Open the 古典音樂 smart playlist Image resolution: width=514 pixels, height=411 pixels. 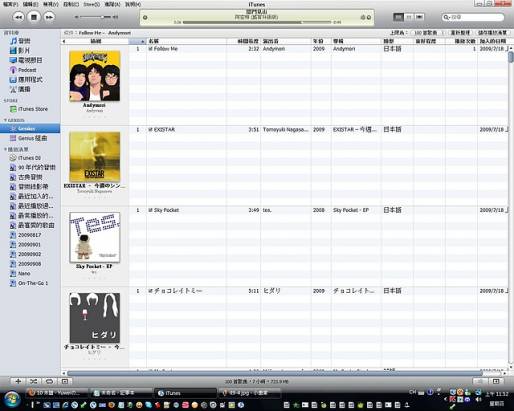26,177
